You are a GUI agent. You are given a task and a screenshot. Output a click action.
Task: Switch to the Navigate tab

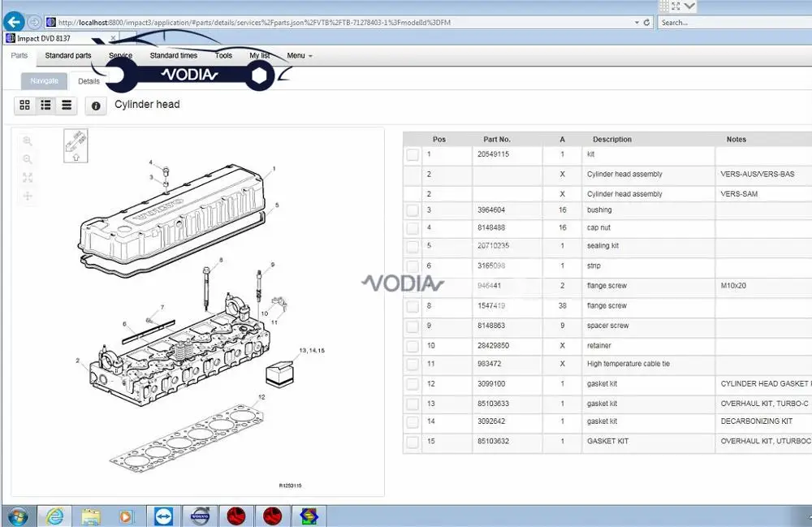pyautogui.click(x=44, y=80)
